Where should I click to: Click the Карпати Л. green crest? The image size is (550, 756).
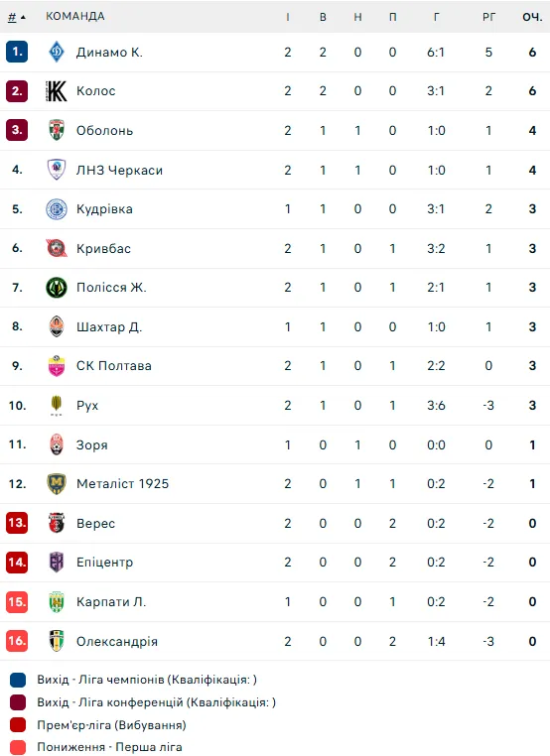(57, 601)
